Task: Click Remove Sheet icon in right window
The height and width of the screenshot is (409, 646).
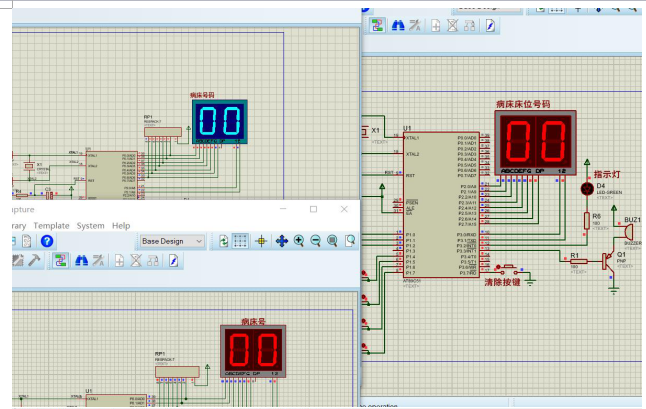Action: pyautogui.click(x=452, y=26)
